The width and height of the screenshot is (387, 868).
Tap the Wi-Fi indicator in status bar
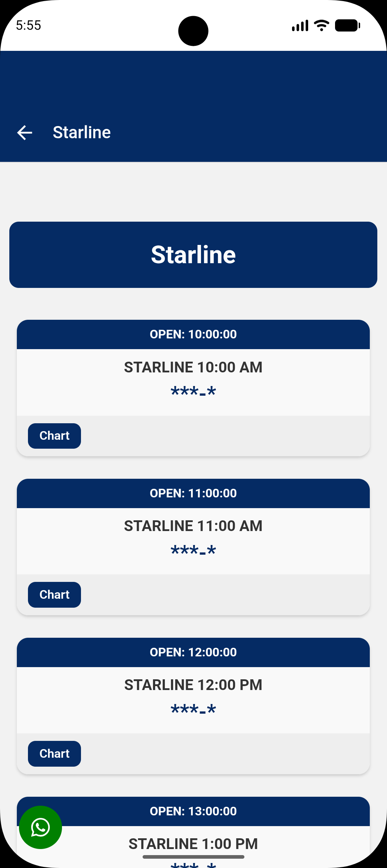pos(321,25)
